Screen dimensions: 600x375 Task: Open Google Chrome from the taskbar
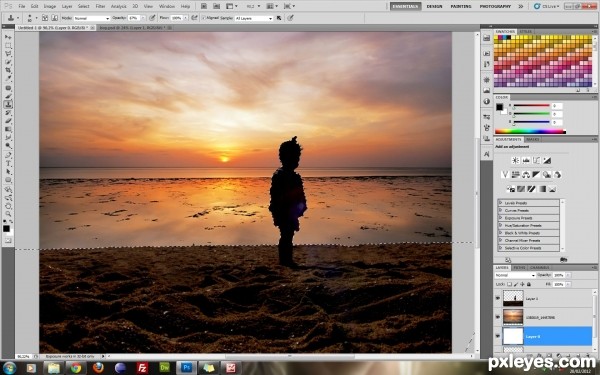(x=75, y=368)
